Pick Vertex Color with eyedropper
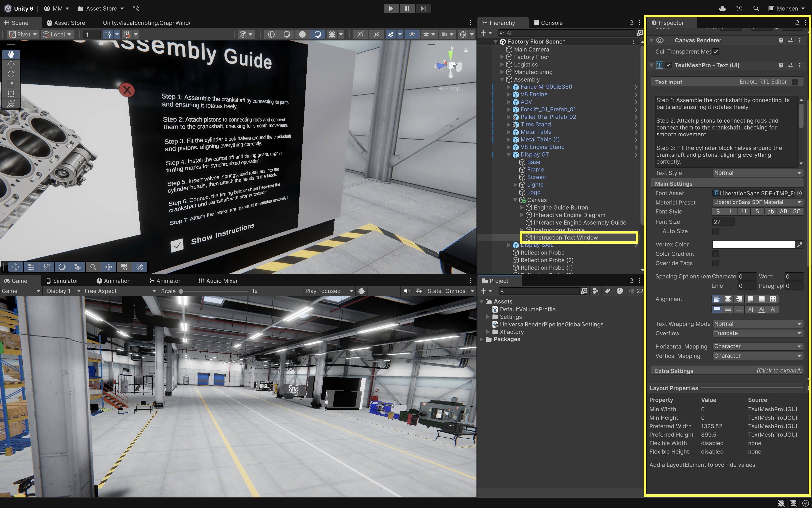The width and height of the screenshot is (812, 508). (x=800, y=244)
